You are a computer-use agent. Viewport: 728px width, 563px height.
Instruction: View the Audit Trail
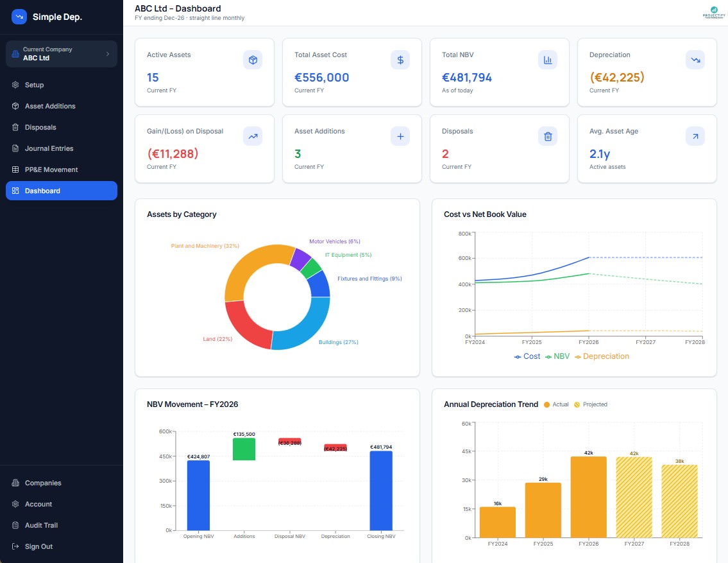62,525
